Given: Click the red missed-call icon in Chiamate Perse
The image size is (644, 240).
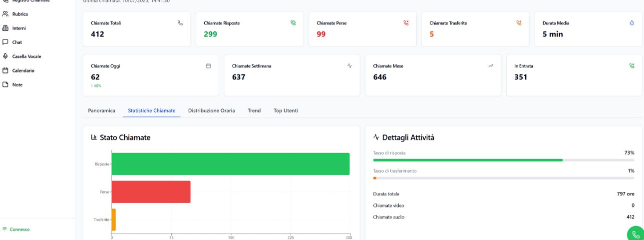Looking at the screenshot, I should coord(406,23).
